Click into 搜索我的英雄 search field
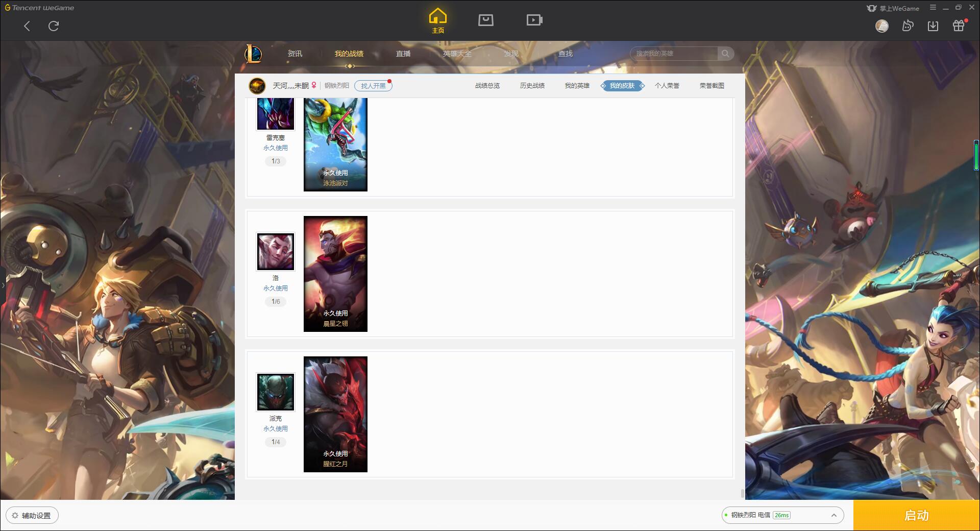Screen dimensions: 980x531 click(x=674, y=54)
